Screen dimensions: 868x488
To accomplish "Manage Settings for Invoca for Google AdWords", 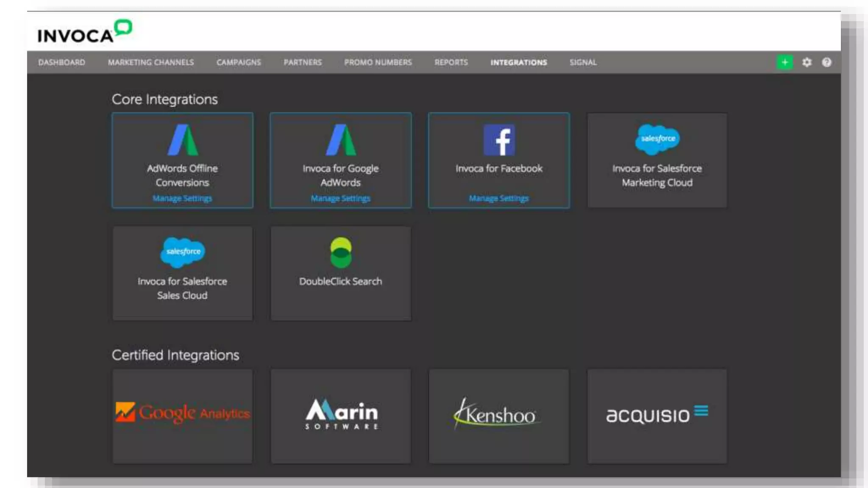I will pyautogui.click(x=341, y=198).
